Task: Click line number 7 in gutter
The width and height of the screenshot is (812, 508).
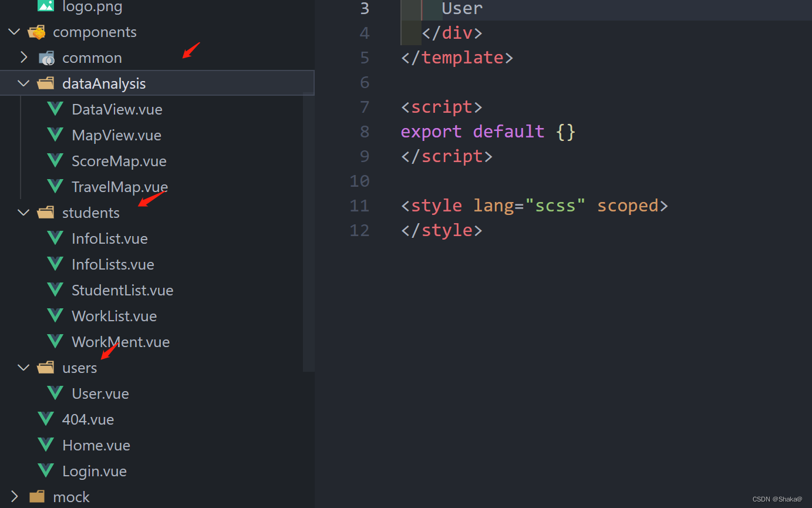Action: [x=365, y=107]
